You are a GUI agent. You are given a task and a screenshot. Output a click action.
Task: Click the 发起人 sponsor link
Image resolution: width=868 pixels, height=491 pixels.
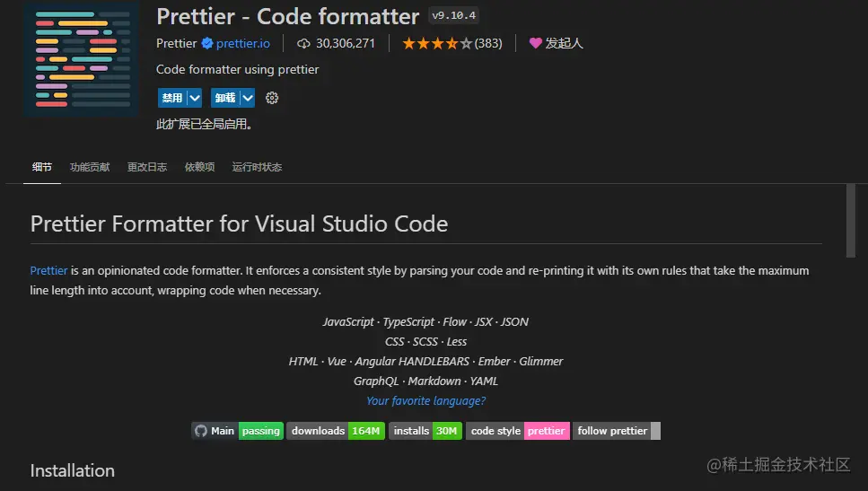click(x=564, y=43)
